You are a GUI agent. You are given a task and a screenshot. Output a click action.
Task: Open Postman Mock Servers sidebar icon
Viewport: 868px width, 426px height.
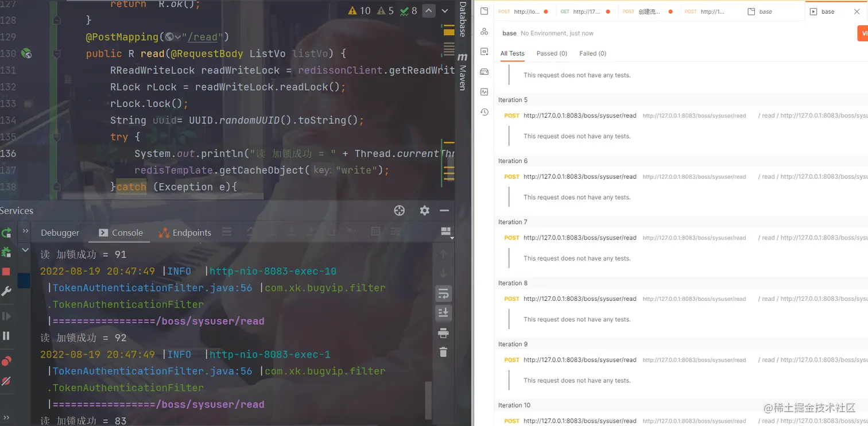tap(485, 72)
